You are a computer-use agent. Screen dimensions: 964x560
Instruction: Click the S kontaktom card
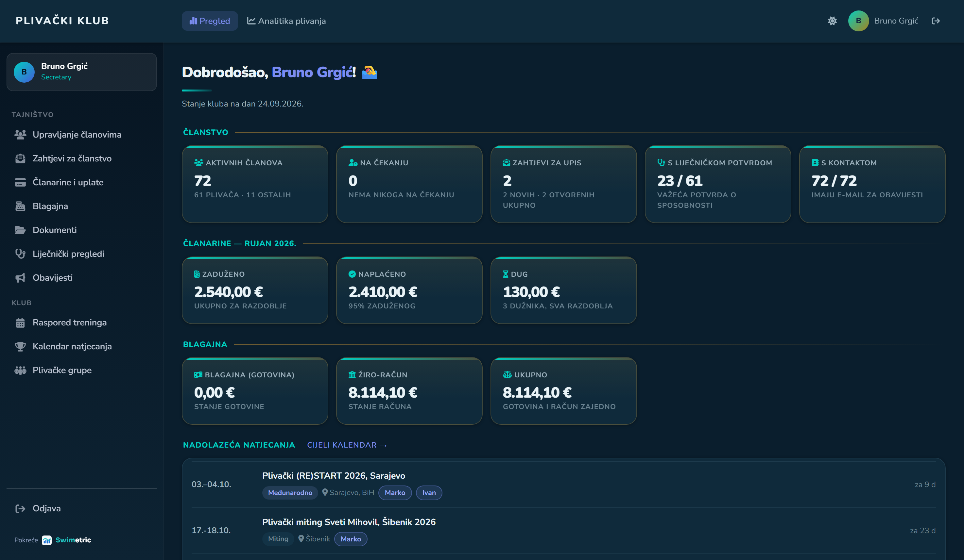click(x=872, y=184)
